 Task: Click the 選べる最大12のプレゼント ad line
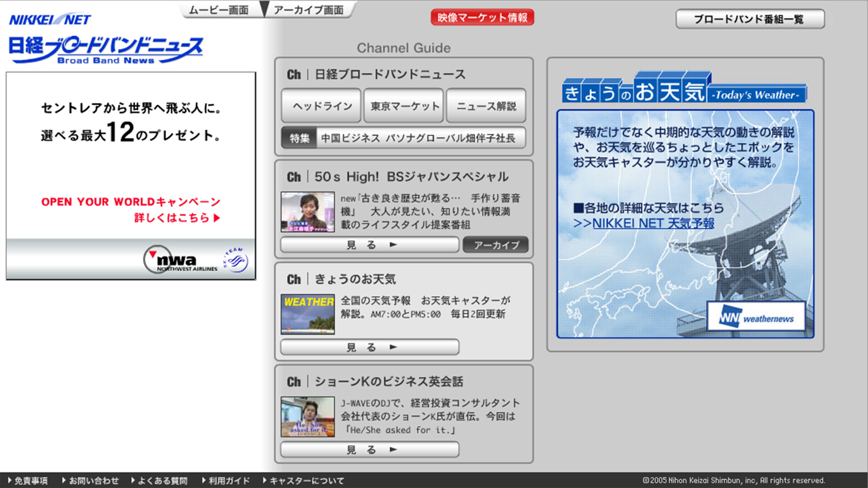pos(131,132)
